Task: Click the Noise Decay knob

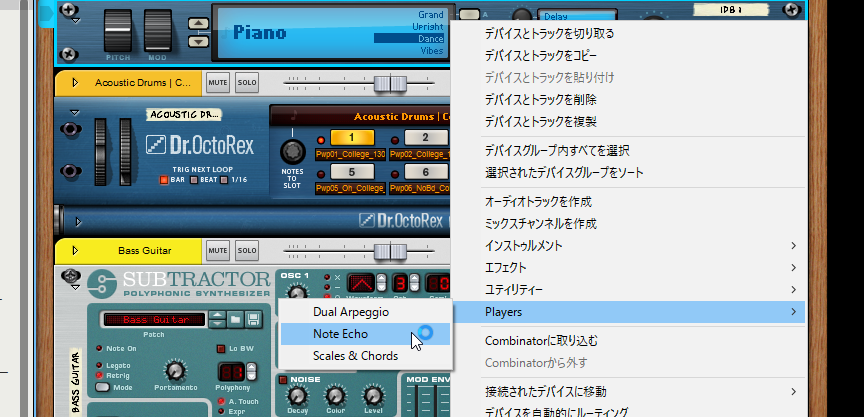Action: [297, 396]
